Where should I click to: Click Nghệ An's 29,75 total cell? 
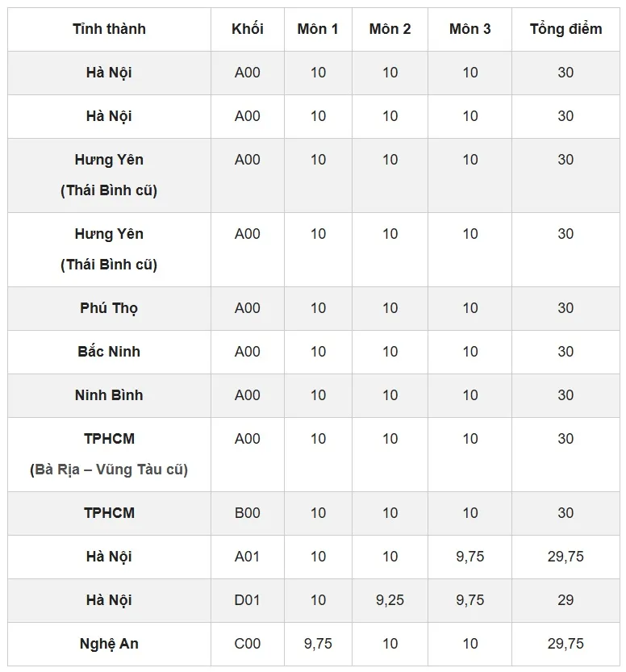(x=565, y=644)
